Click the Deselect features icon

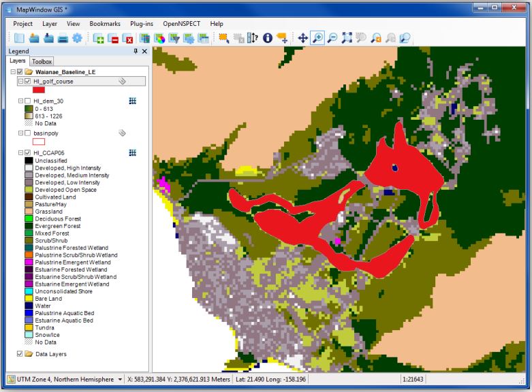(238, 38)
